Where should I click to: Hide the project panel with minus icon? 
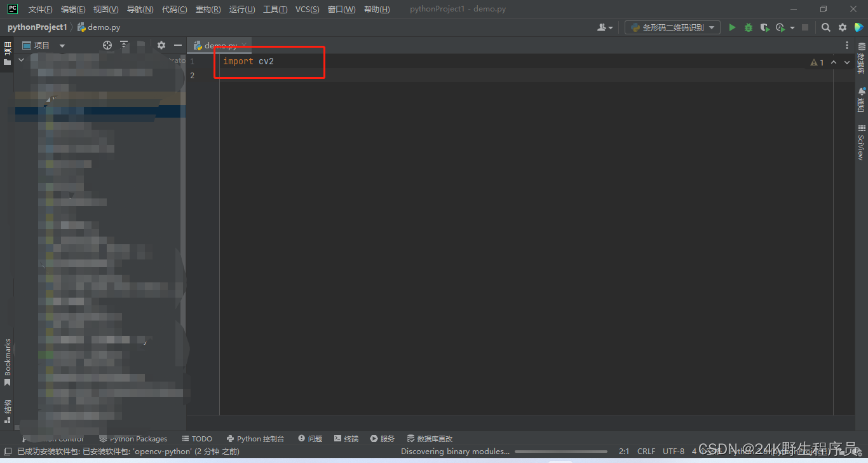(x=178, y=45)
